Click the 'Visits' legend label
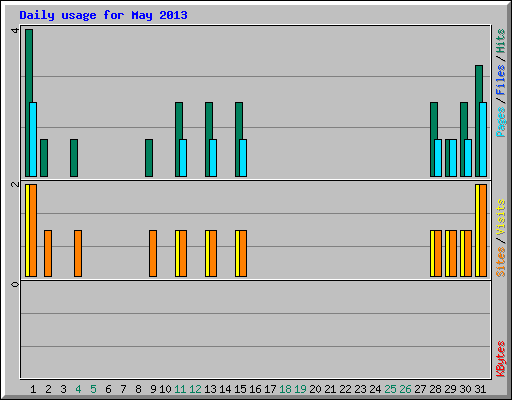Viewport: 512px width, 400px height. [x=500, y=217]
